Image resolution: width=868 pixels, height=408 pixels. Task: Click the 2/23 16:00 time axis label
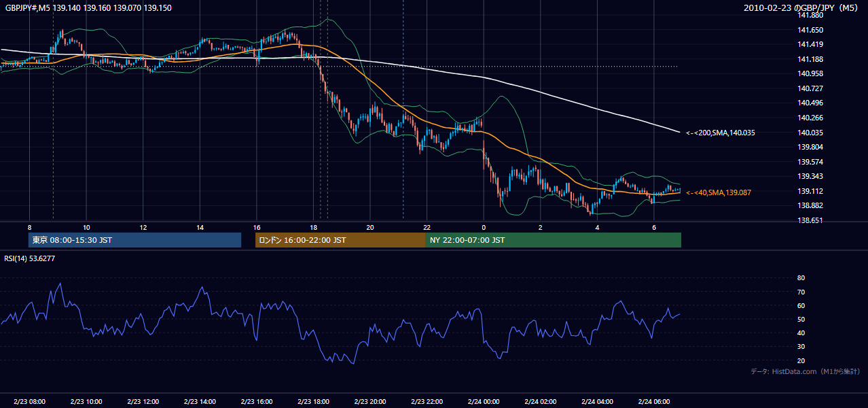point(256,402)
